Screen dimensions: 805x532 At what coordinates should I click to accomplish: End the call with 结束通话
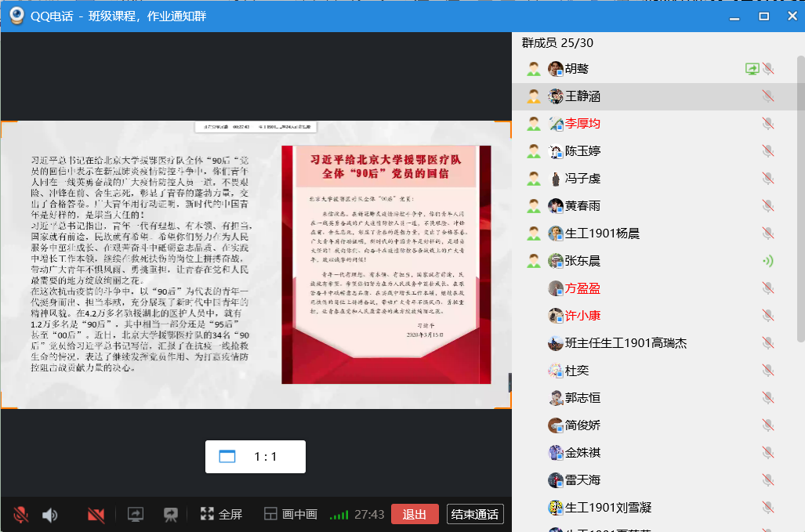(475, 515)
